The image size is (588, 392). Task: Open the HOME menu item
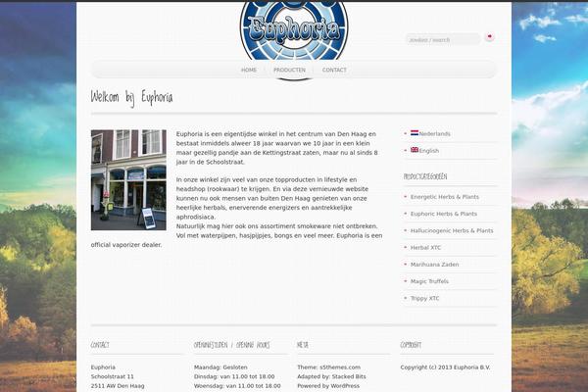click(249, 71)
